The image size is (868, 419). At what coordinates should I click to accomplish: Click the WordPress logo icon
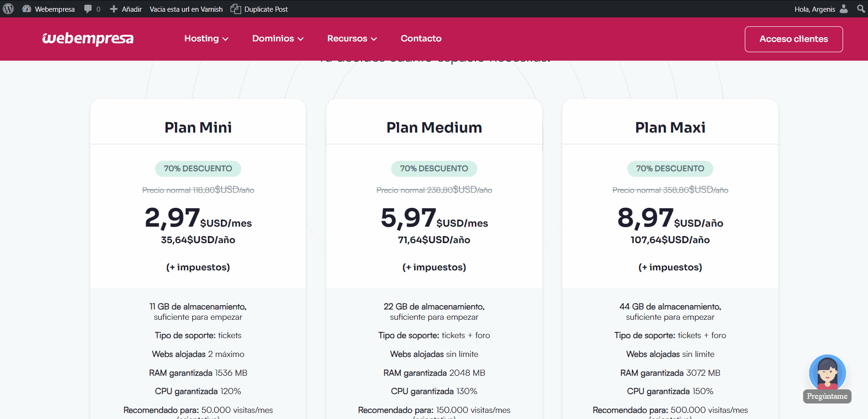point(8,9)
